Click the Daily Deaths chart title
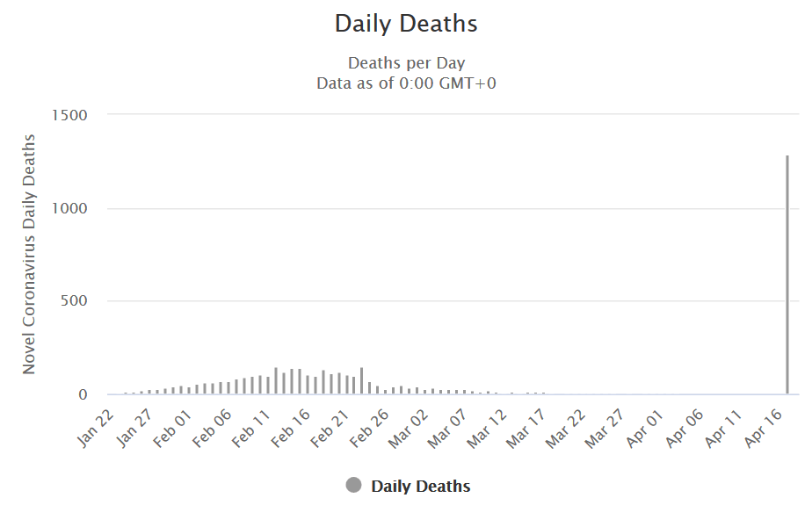The image size is (812, 527). tap(406, 25)
